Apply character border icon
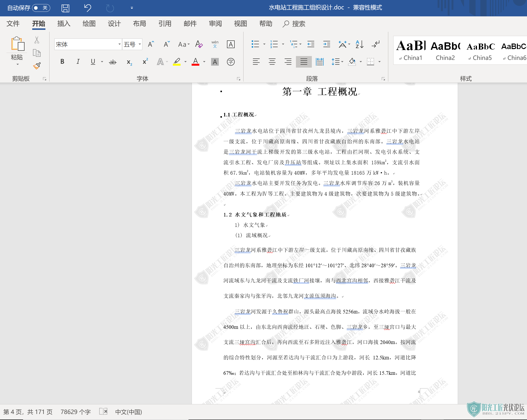 pos(231,44)
